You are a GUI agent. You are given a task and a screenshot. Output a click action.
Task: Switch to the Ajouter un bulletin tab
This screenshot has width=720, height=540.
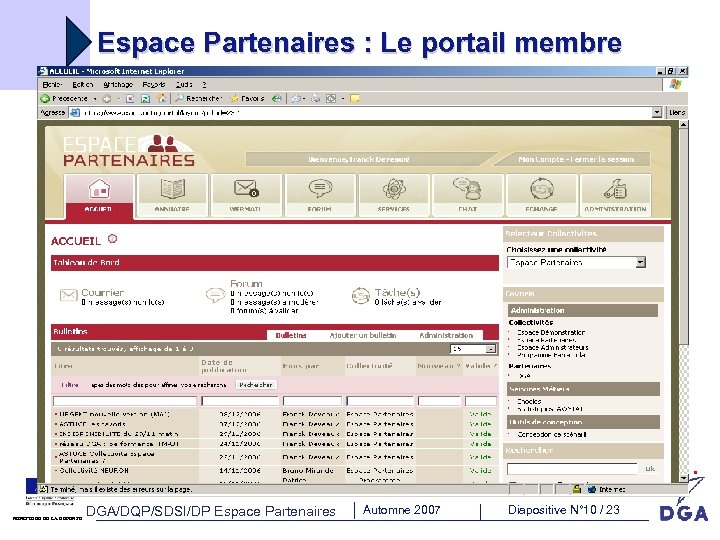pyautogui.click(x=363, y=335)
